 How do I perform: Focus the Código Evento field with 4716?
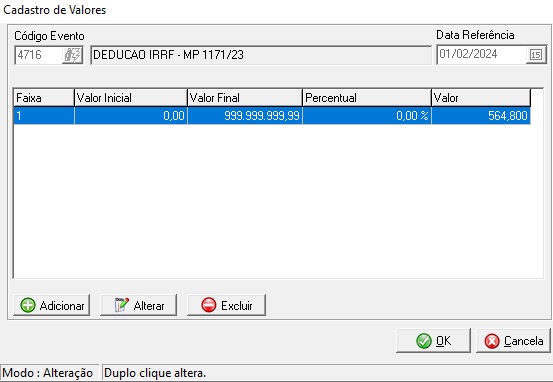pyautogui.click(x=39, y=55)
